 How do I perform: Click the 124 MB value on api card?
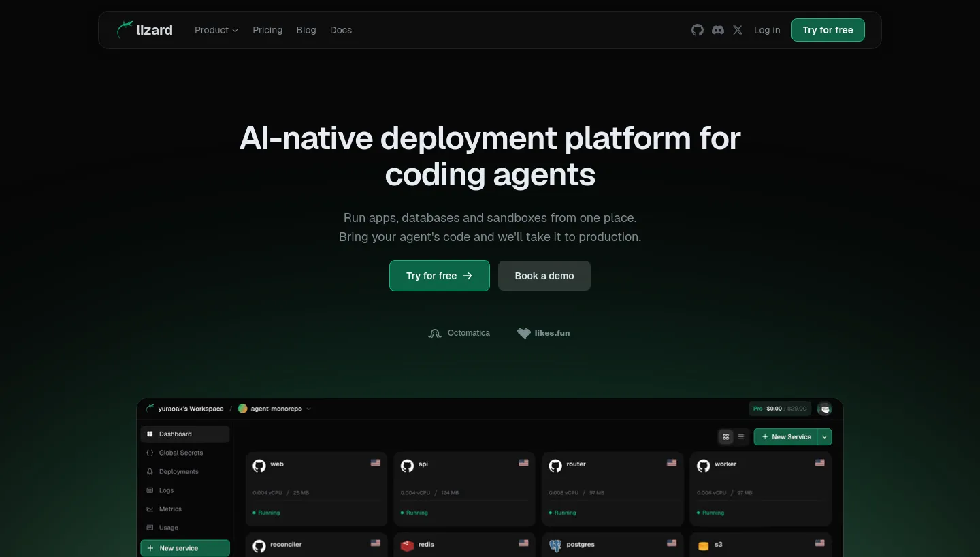(x=450, y=493)
